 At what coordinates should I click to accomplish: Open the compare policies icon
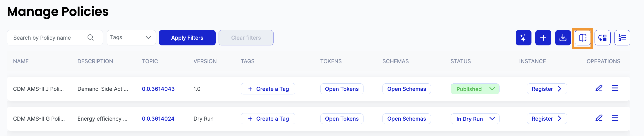point(583,38)
